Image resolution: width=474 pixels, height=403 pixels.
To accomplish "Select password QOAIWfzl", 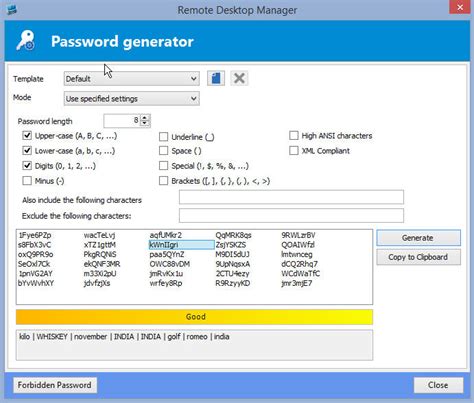I will coord(298,245).
